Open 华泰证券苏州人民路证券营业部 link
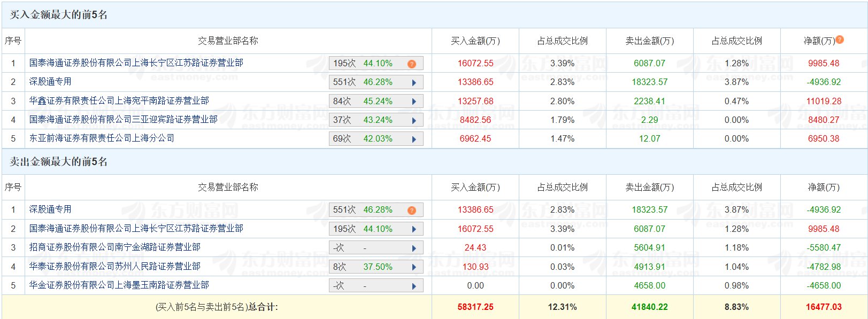Image resolution: width=868 pixels, height=319 pixels. tap(114, 266)
